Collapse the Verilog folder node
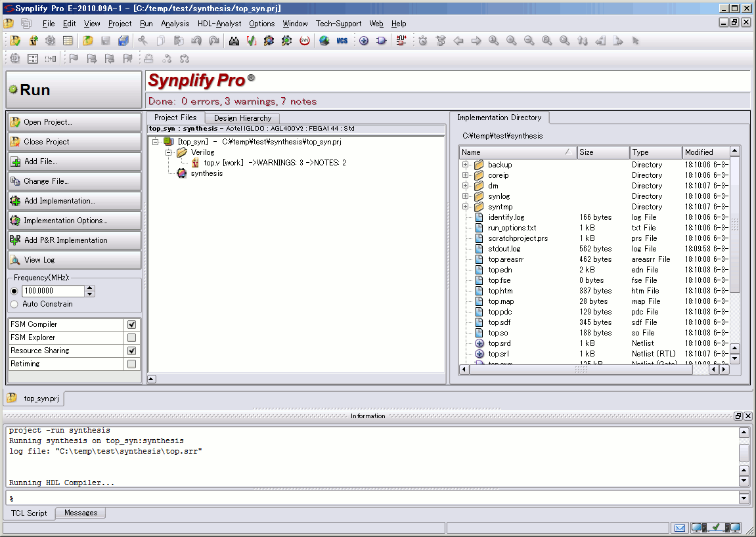 pos(169,152)
